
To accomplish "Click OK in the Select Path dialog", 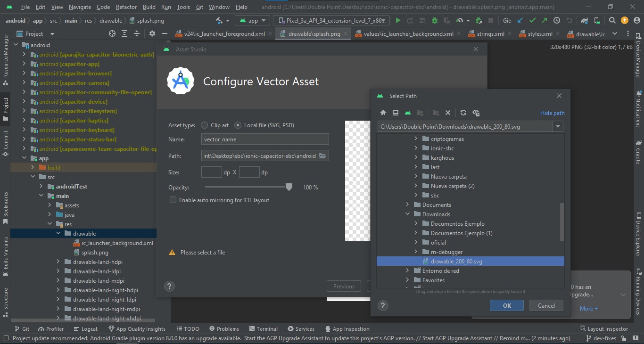I will (x=507, y=306).
